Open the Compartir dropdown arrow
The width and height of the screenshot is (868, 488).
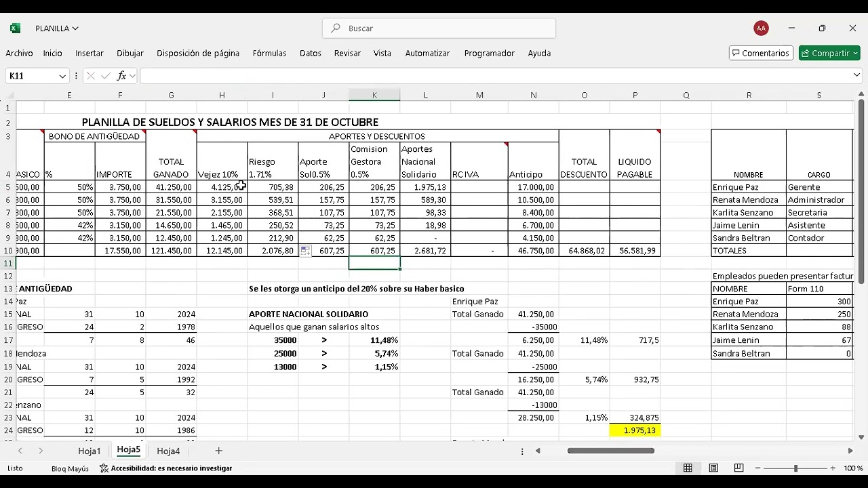(x=855, y=53)
